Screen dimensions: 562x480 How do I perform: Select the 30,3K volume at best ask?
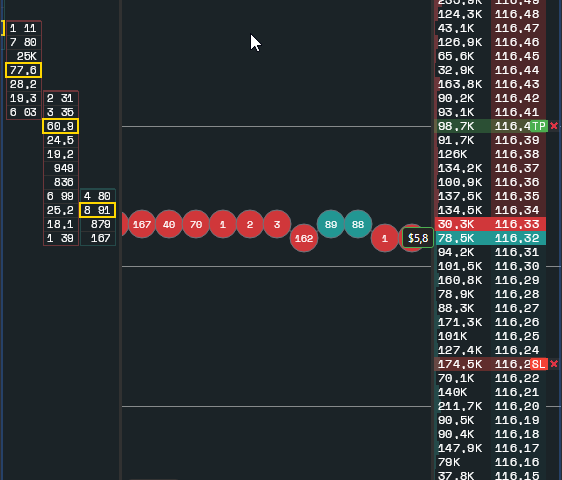[456, 224]
